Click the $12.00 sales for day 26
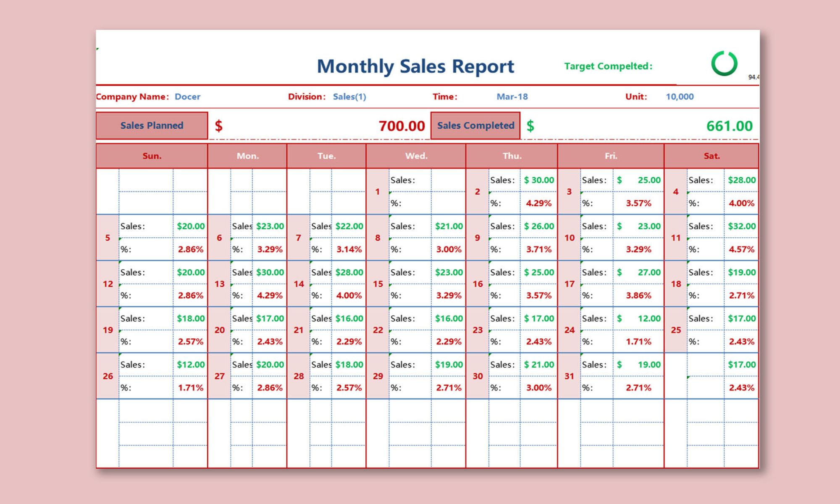This screenshot has height=504, width=840. pos(191,365)
